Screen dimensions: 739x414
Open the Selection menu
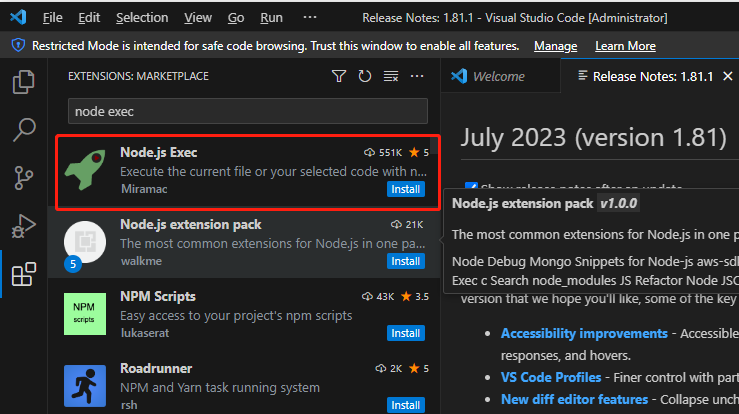point(142,18)
